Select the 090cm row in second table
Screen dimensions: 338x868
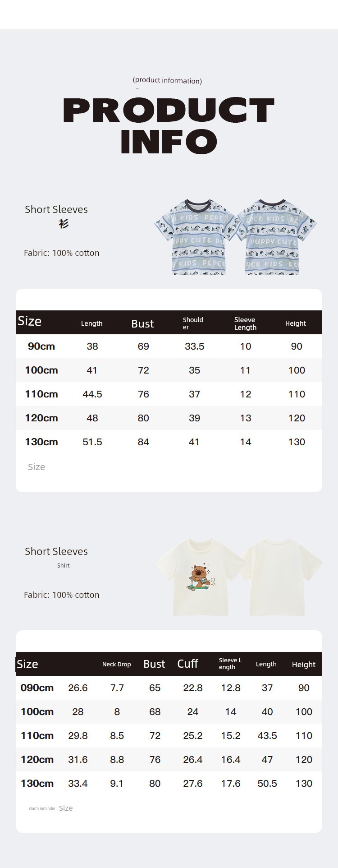click(169, 688)
